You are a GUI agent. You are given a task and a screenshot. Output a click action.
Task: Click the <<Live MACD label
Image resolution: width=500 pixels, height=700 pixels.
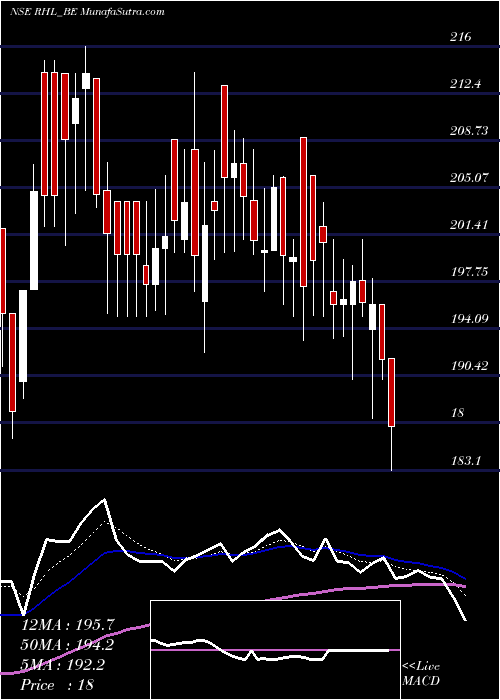point(421,674)
